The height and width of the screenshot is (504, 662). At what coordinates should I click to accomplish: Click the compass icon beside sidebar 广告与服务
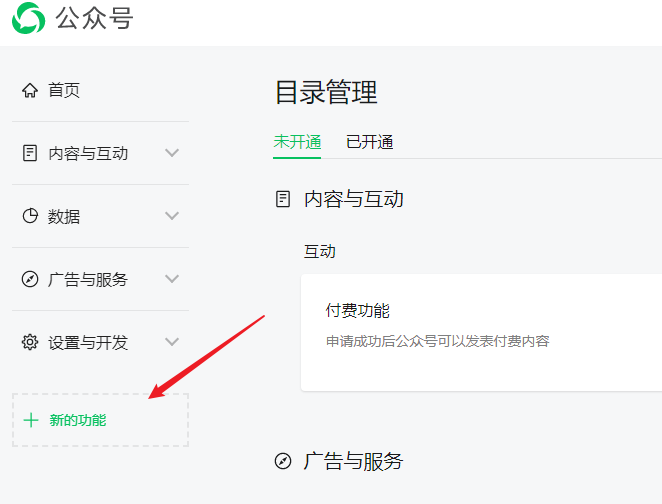pos(30,279)
